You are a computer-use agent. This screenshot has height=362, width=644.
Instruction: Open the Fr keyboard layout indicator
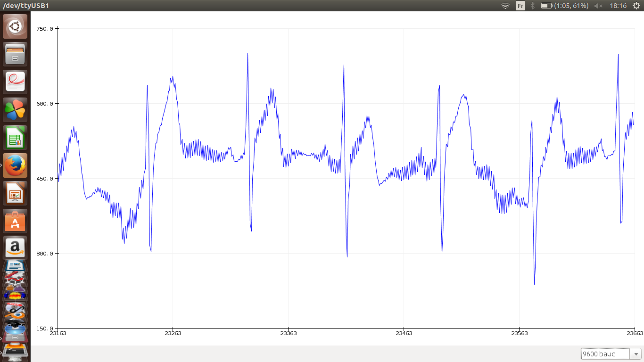click(520, 6)
